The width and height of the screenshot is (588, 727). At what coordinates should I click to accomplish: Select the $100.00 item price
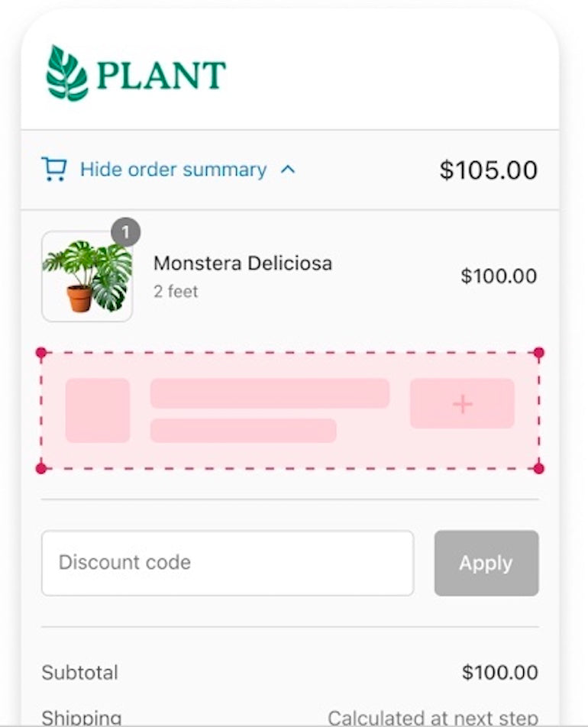pos(499,276)
